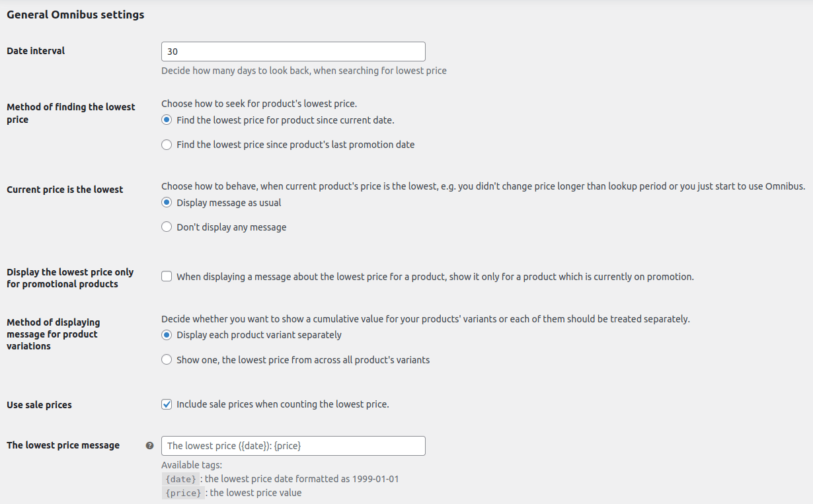The width and height of the screenshot is (813, 504).
Task: Click 'Method of finding the lowest price' label
Action: click(71, 113)
